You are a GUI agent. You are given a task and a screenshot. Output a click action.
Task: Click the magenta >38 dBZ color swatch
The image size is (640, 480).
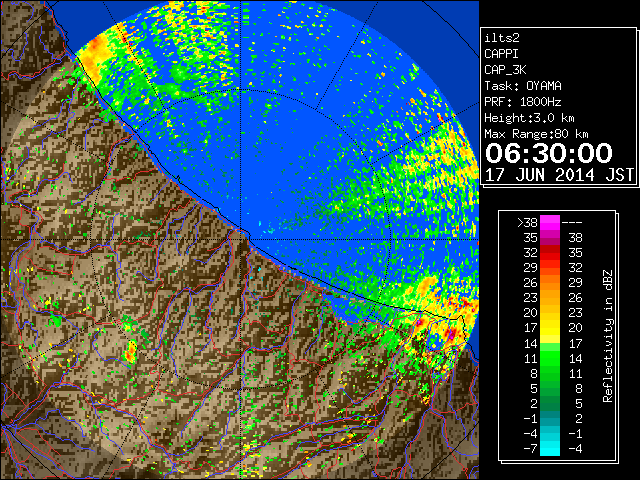click(550, 222)
